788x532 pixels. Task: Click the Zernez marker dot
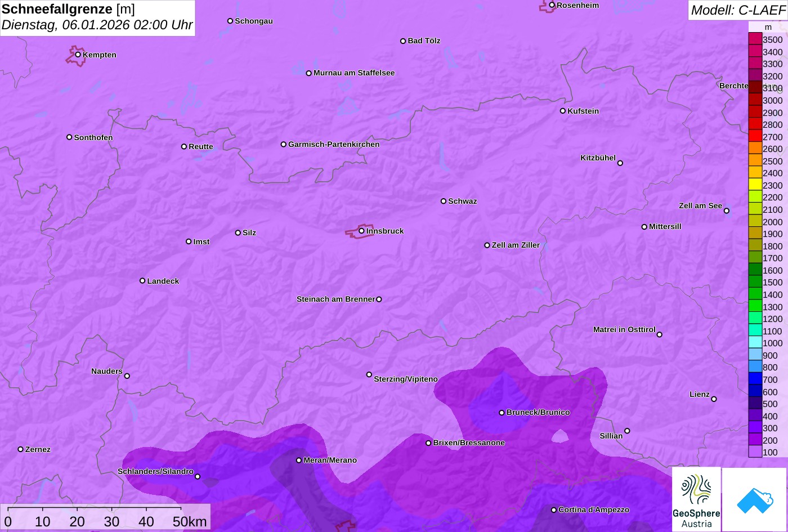[21, 449]
